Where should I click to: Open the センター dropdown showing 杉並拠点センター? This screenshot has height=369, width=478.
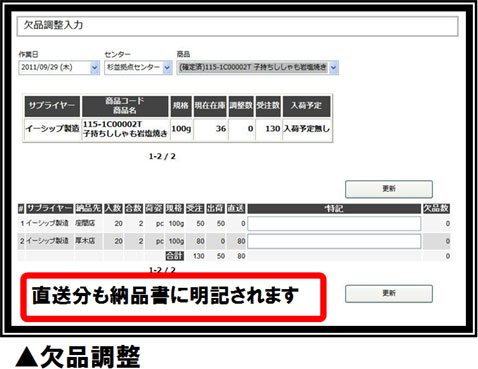[x=138, y=67]
